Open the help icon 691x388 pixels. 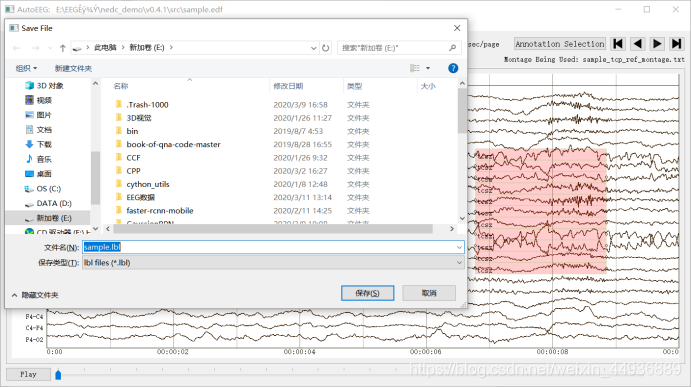pos(453,68)
